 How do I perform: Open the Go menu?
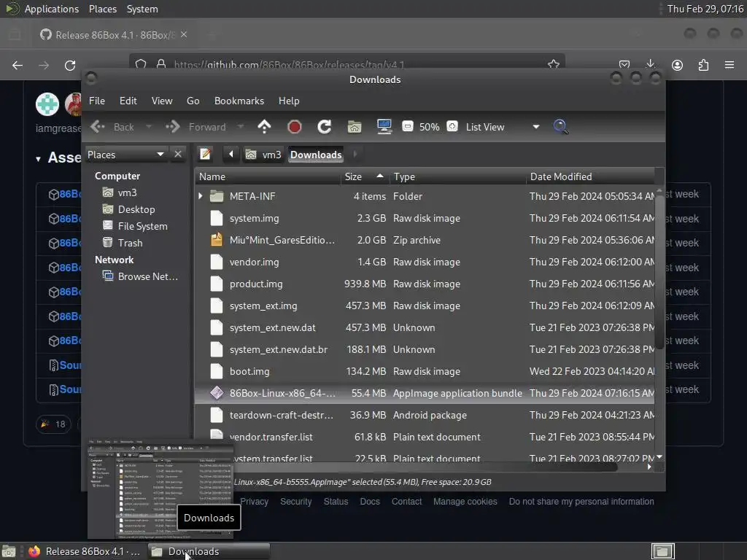[193, 101]
